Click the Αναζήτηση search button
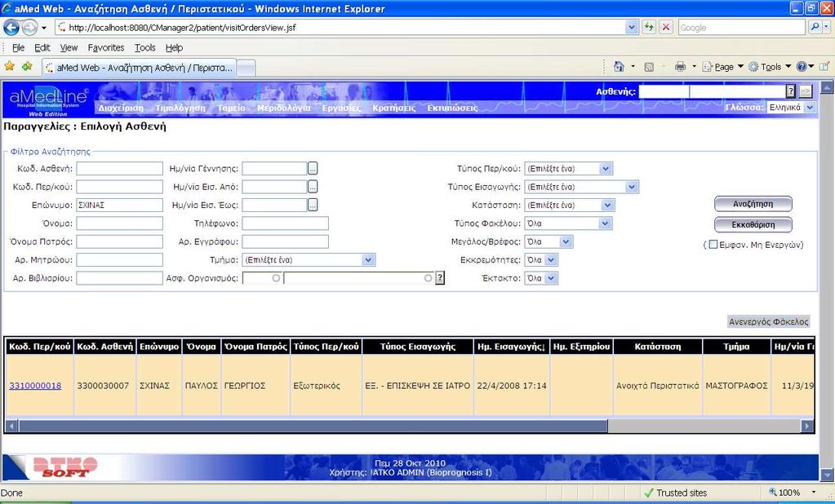The height and width of the screenshot is (504, 835). (753, 204)
